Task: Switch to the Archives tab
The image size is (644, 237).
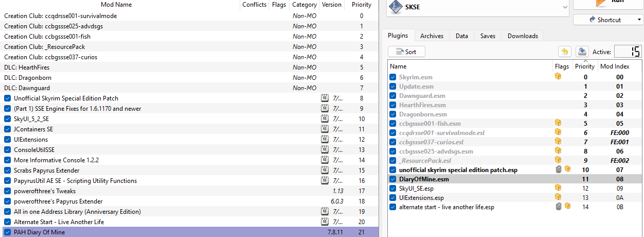Action: 432,36
